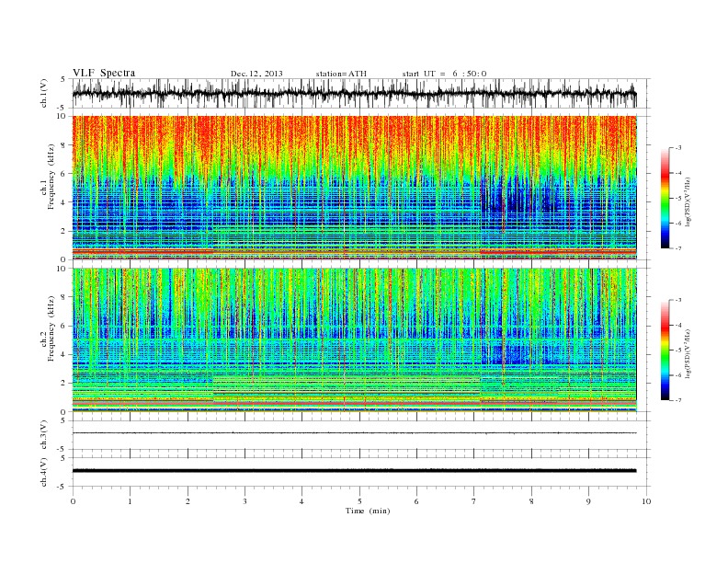Click the 'ch.3(V)' axis label

pyautogui.click(x=44, y=436)
